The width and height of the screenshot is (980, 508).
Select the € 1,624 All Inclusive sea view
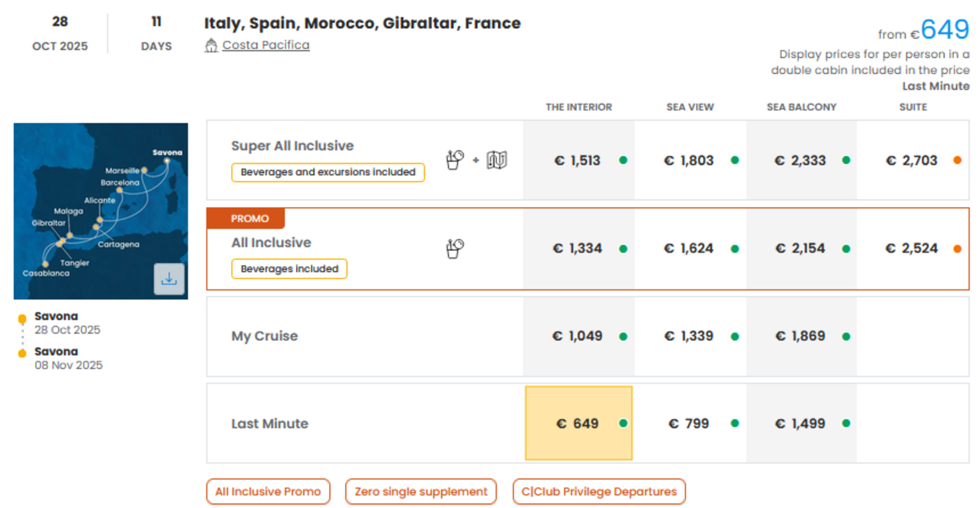tap(688, 249)
